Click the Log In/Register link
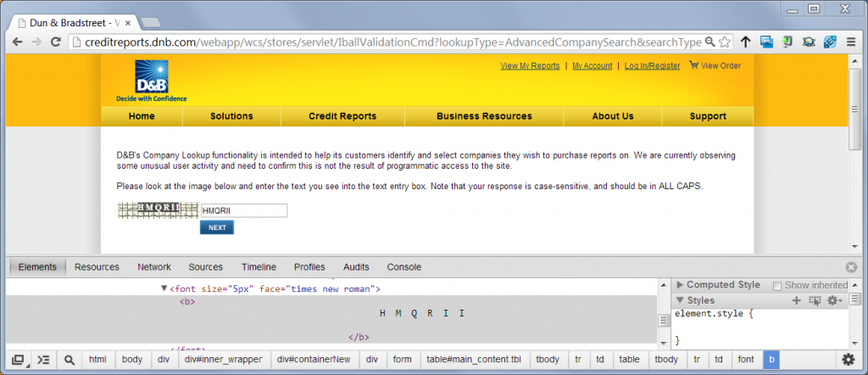Viewport: 868px width, 375px height. (652, 66)
